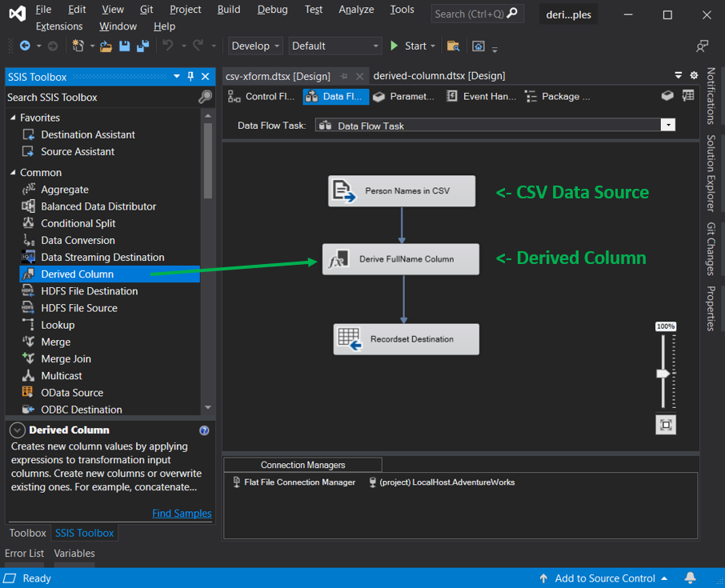Open the Find Samples link
This screenshot has height=588, width=725.
182,514
